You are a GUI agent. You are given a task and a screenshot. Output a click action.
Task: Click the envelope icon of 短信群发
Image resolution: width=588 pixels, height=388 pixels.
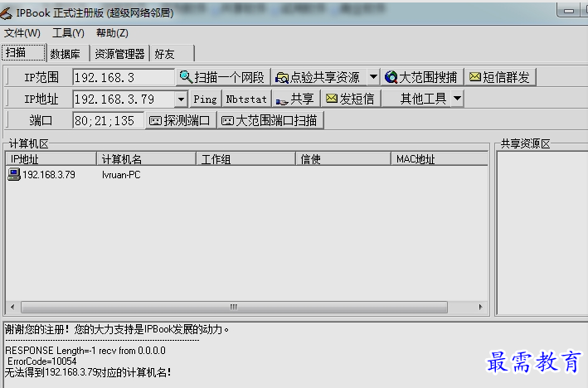pyautogui.click(x=475, y=77)
